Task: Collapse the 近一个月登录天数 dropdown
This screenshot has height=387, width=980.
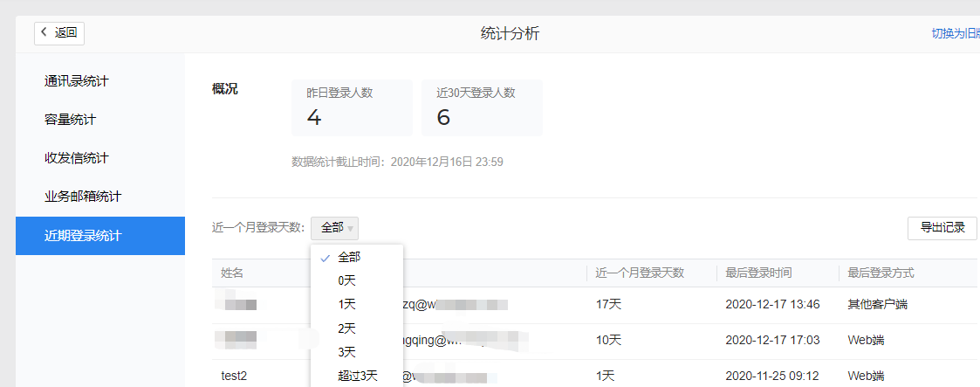Action: click(334, 228)
